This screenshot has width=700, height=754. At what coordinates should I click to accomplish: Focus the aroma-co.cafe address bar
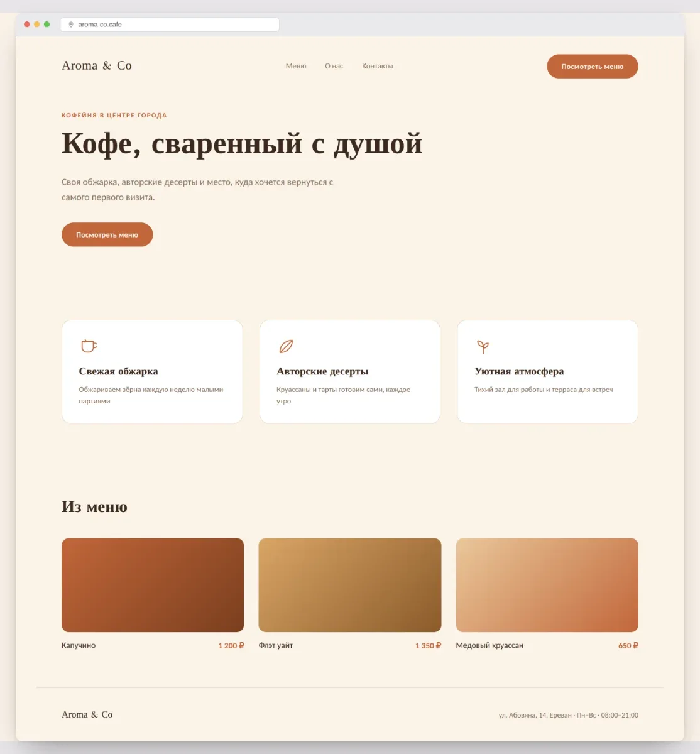point(170,25)
